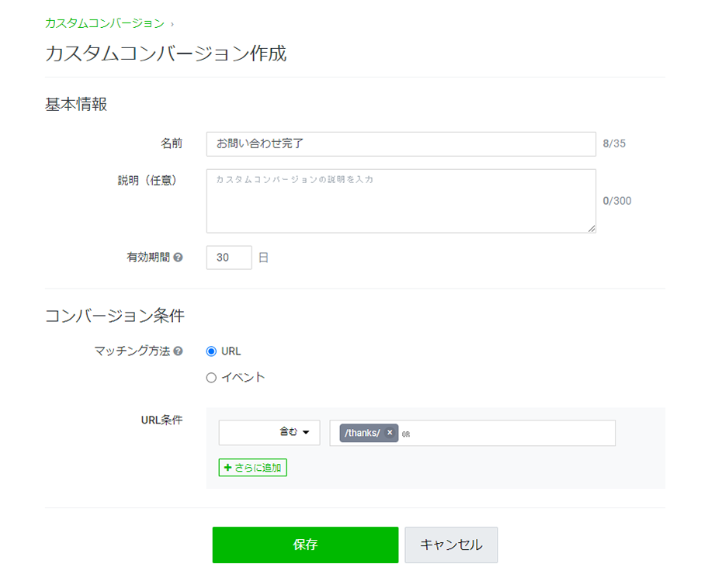Click the 有効期間 days input showing 30

[x=229, y=258]
